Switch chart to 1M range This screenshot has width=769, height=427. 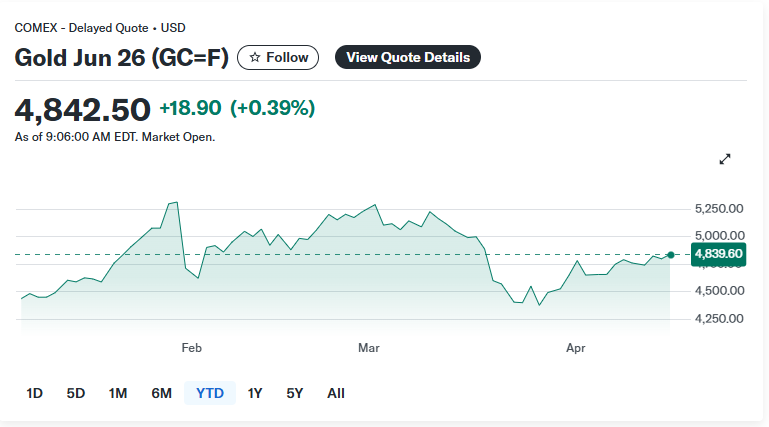(118, 393)
